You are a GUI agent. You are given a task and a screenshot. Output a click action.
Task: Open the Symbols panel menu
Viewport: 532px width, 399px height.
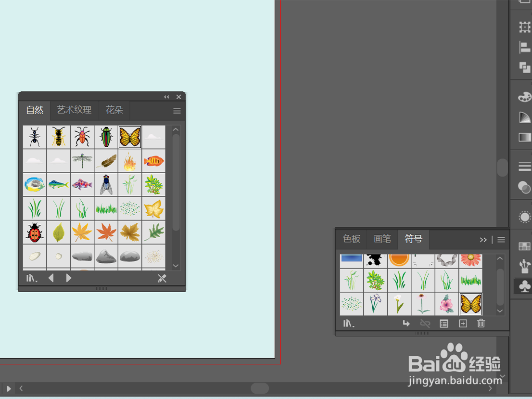pos(501,240)
